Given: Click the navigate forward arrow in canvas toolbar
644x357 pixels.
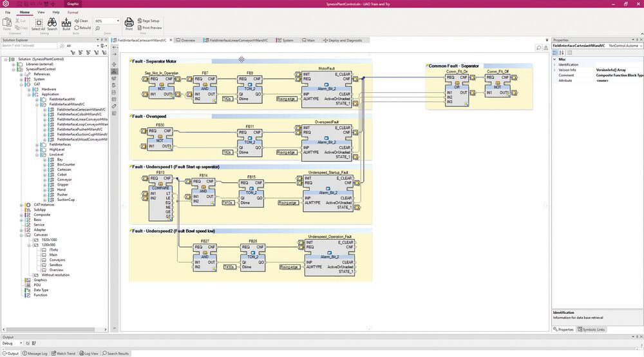Looking at the screenshot, I should tap(115, 54).
